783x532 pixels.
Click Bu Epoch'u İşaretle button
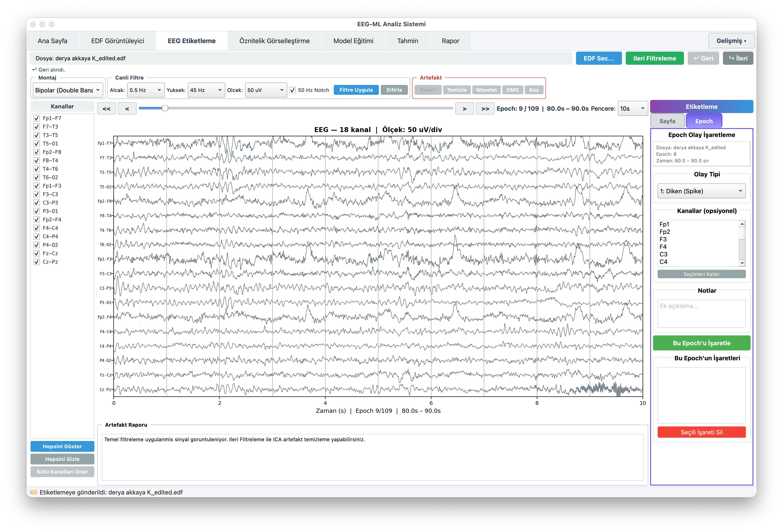tap(701, 343)
